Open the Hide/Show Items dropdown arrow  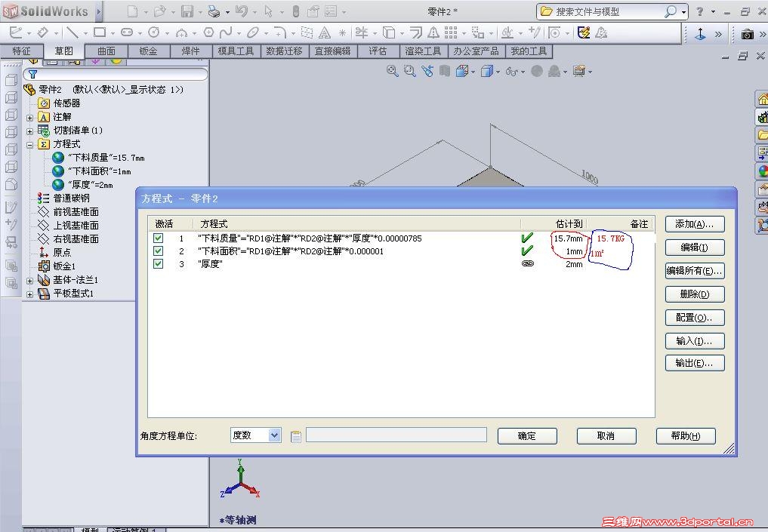tap(523, 72)
